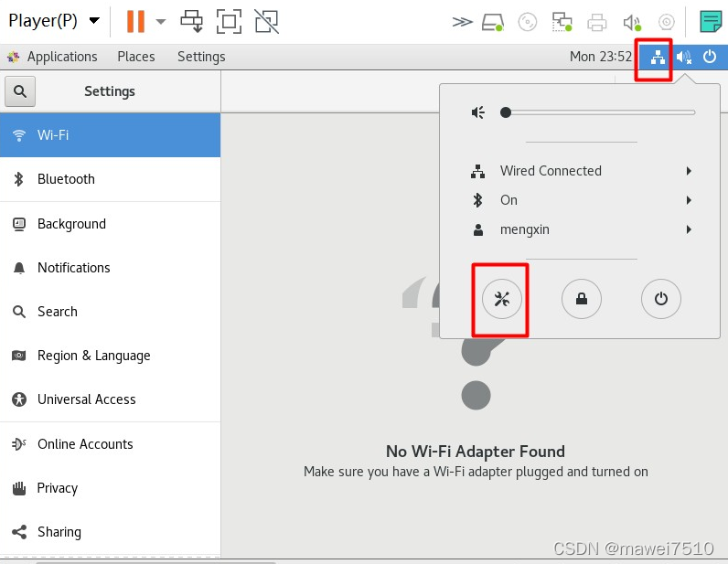
Task: Pause the virtual machine with orange button
Action: [x=135, y=21]
